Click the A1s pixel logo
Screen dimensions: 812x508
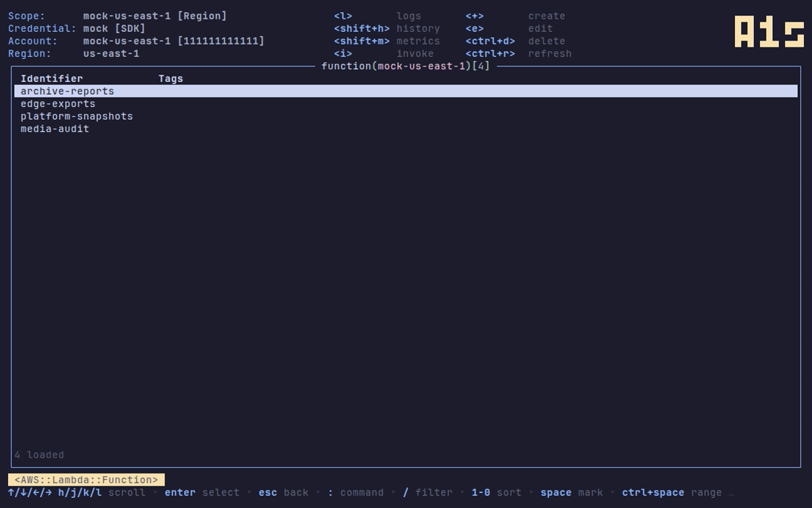(x=769, y=32)
